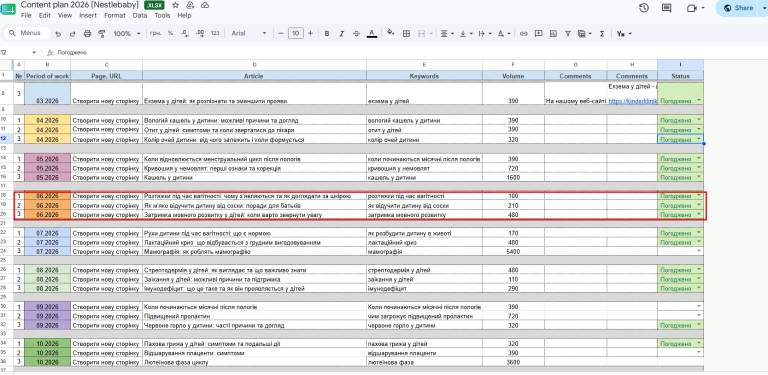The image size is (768, 375).
Task: Click the Insert link icon
Action: pos(524,34)
